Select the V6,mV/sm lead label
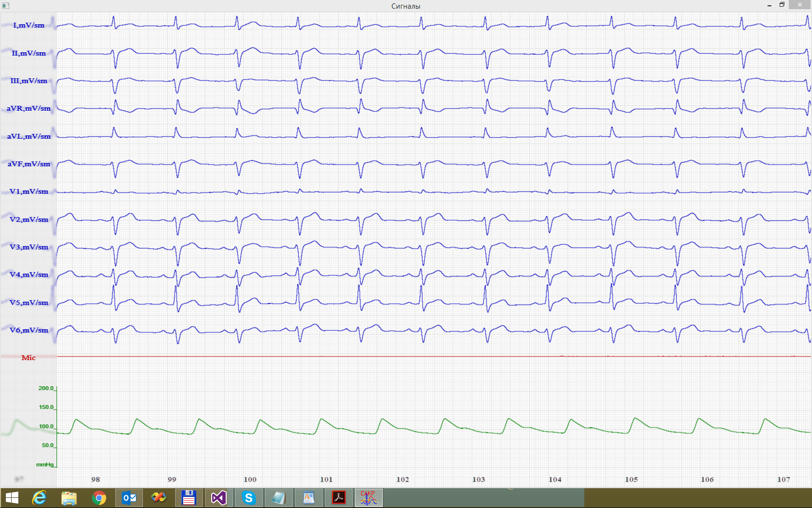 (x=29, y=330)
